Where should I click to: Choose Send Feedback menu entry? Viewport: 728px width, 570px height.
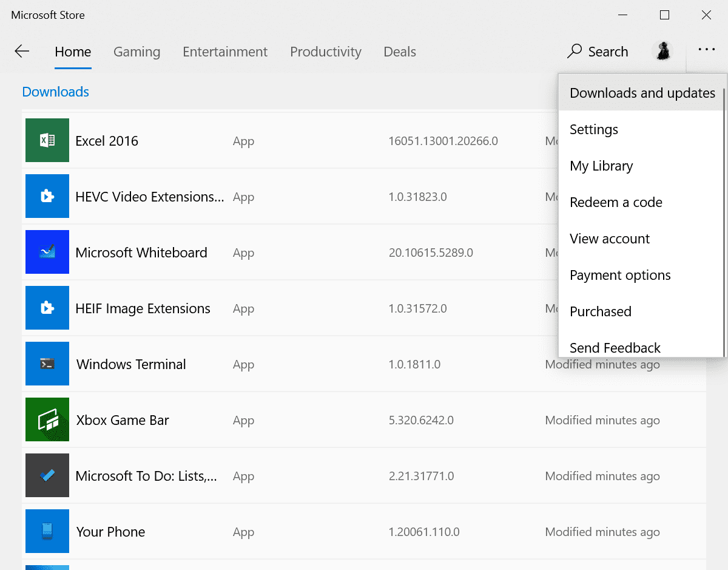pyautogui.click(x=641, y=344)
